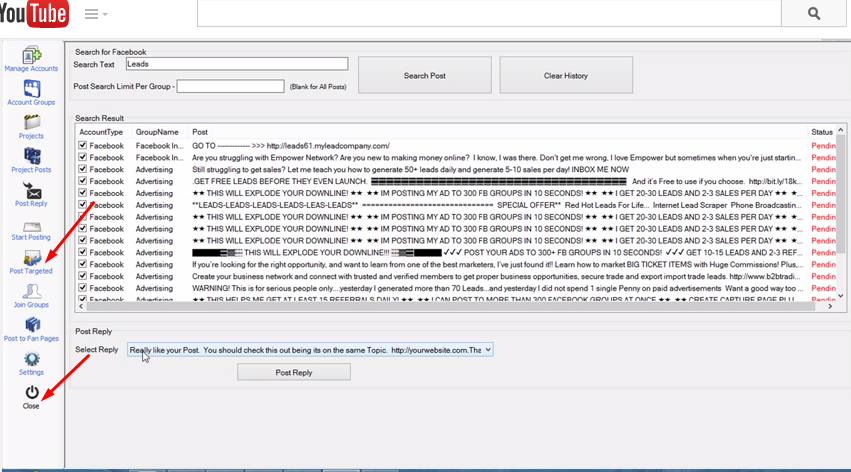Uncheck the 'WARNING! This is for serious' row

point(82,288)
